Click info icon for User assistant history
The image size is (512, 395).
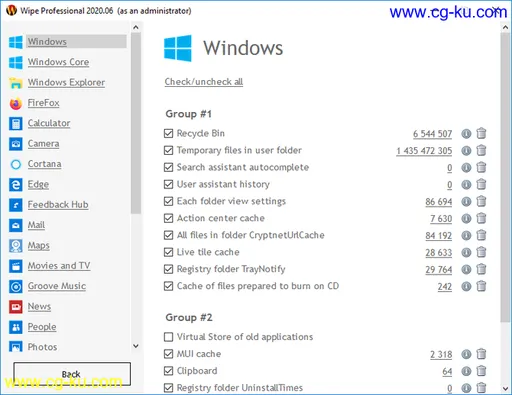466,185
